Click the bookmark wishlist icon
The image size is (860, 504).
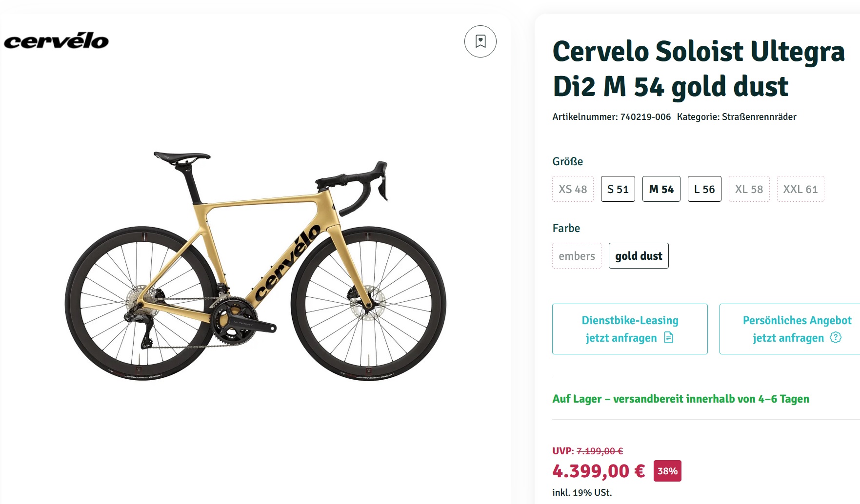click(480, 41)
